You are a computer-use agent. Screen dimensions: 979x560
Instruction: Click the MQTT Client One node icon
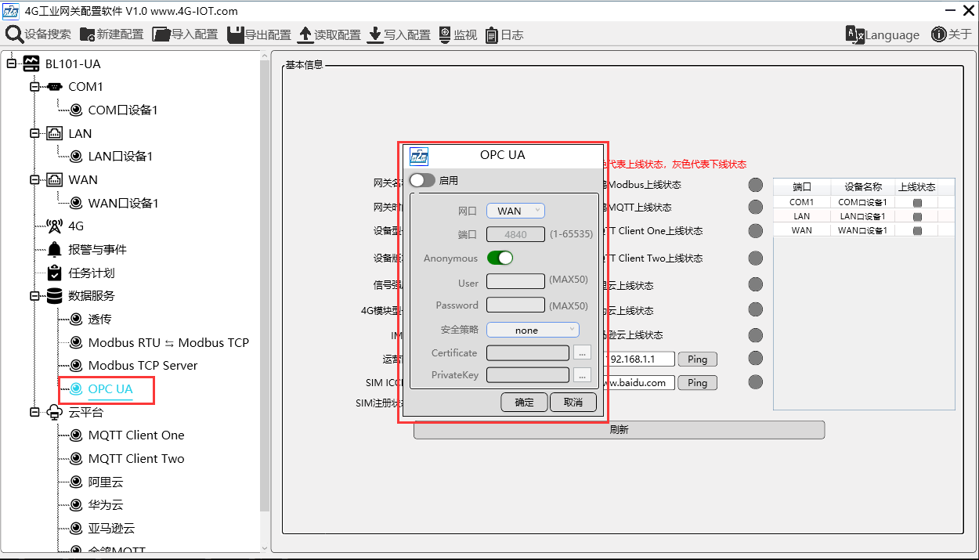[x=76, y=435]
